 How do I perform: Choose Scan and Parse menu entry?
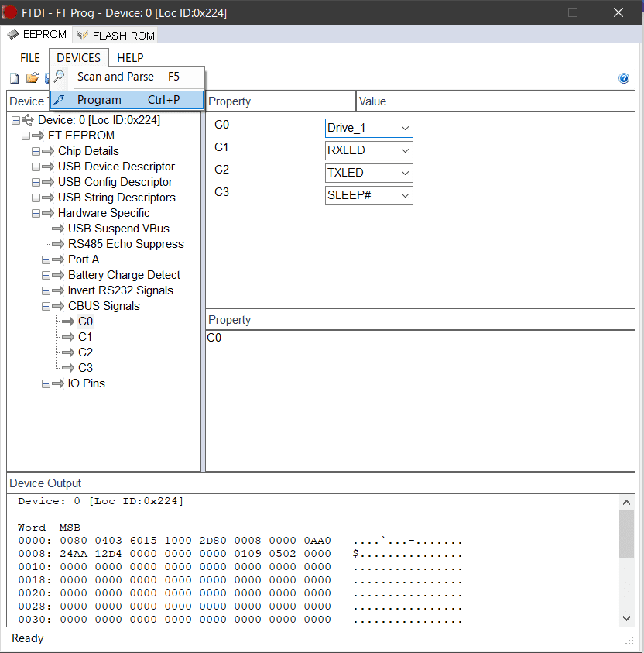(115, 77)
